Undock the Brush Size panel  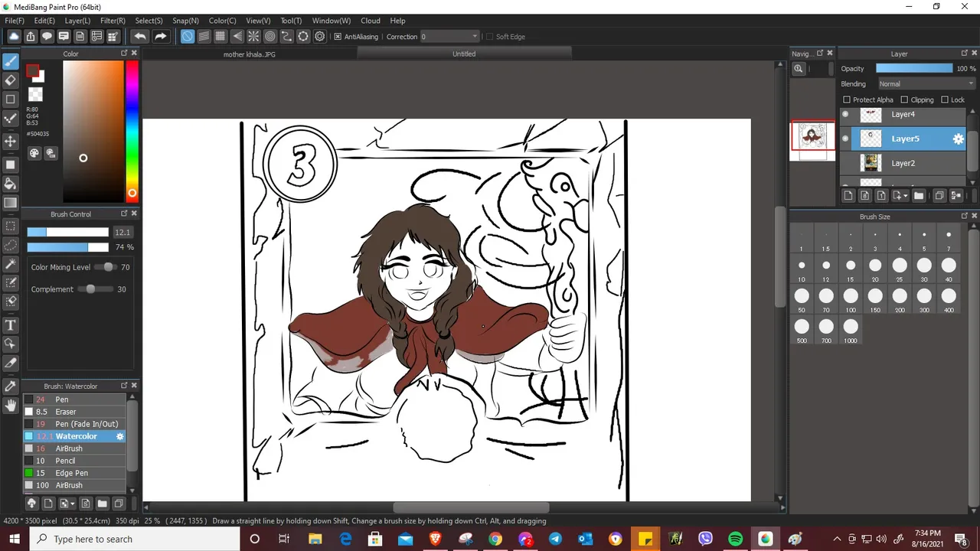964,217
